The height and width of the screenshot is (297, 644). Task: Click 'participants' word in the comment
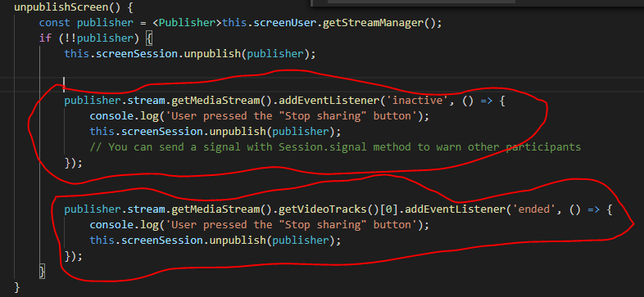(543, 146)
